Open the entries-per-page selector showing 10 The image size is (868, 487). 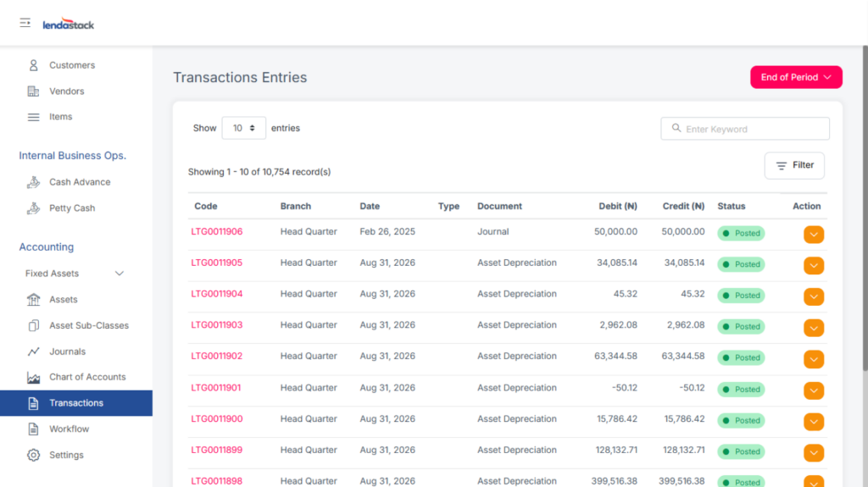coord(244,128)
